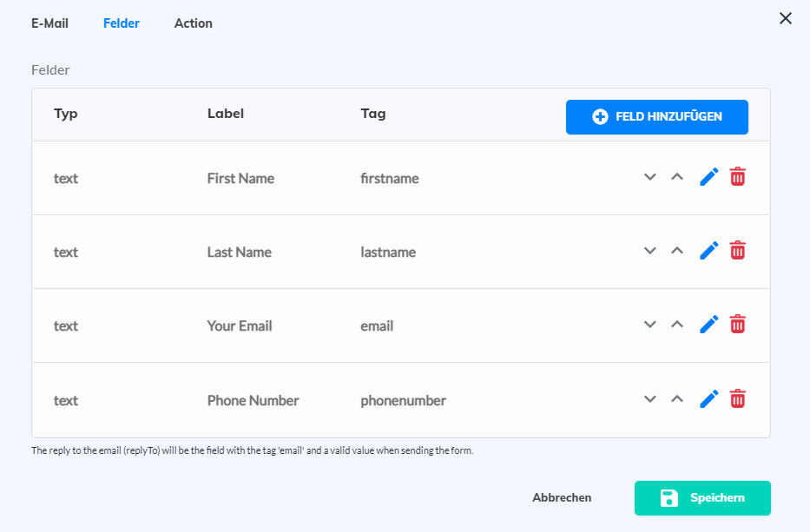The width and height of the screenshot is (810, 532).
Task: Edit the First Name field with pencil icon
Action: click(x=709, y=177)
